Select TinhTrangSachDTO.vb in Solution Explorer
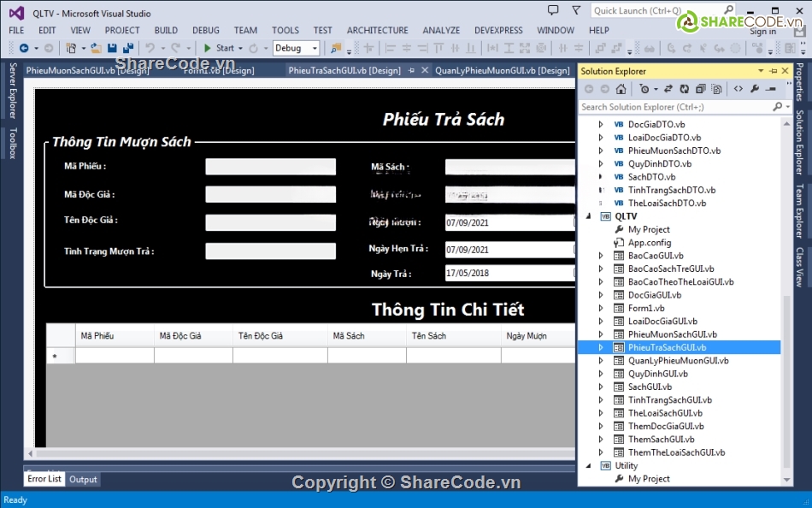Viewport: 812px width, 508px height. pyautogui.click(x=672, y=190)
